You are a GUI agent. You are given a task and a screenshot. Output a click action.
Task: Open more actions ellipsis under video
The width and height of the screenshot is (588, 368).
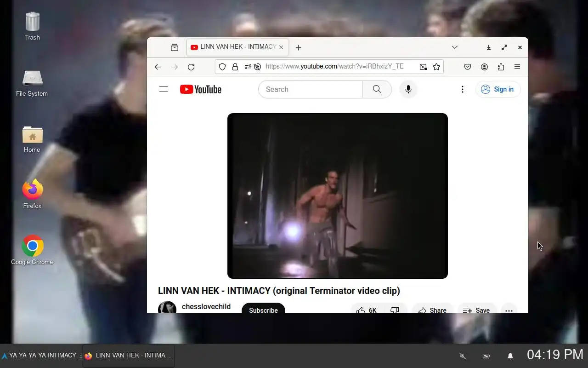pos(509,308)
